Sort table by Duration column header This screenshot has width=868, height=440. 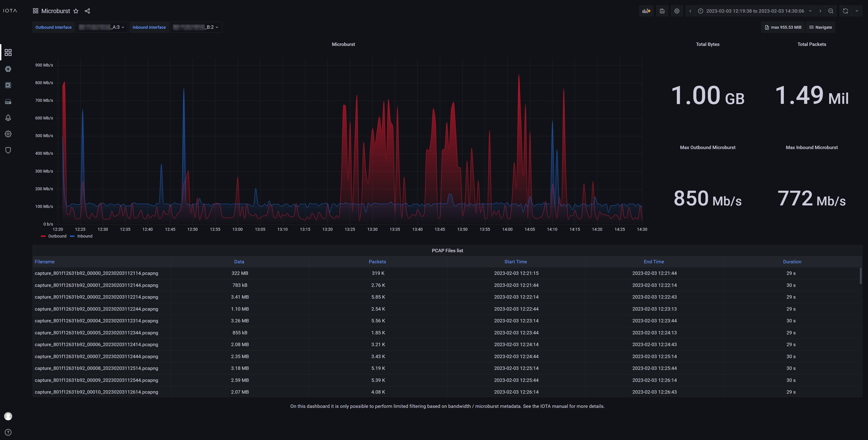(792, 262)
